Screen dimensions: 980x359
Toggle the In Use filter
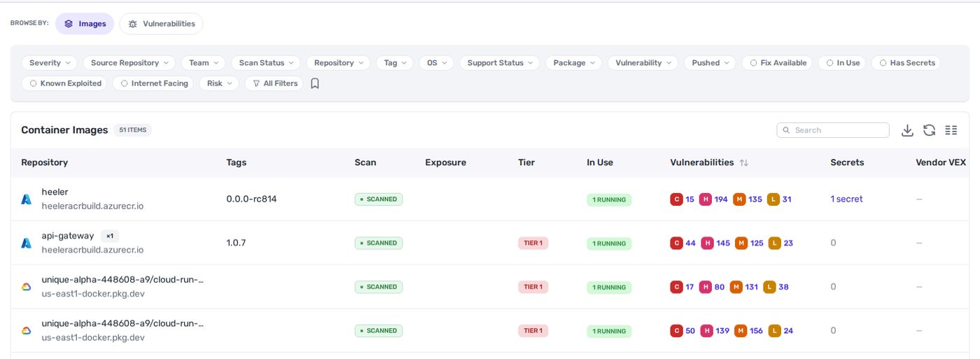click(x=842, y=63)
